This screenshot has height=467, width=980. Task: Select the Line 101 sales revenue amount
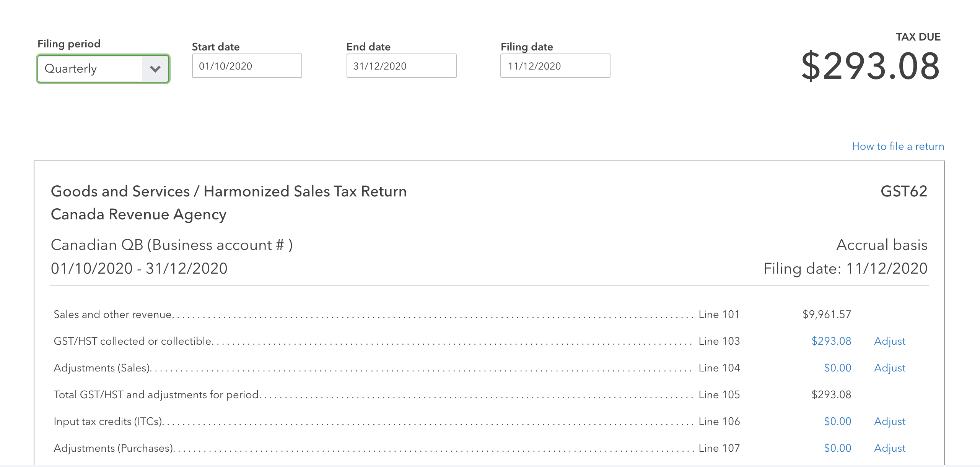(x=827, y=314)
